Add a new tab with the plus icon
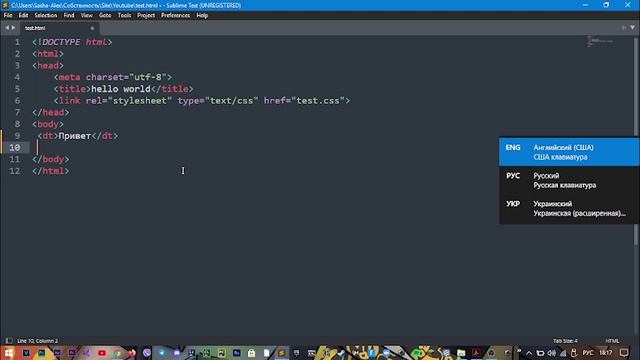This screenshot has height=360, width=640. pos(624,28)
